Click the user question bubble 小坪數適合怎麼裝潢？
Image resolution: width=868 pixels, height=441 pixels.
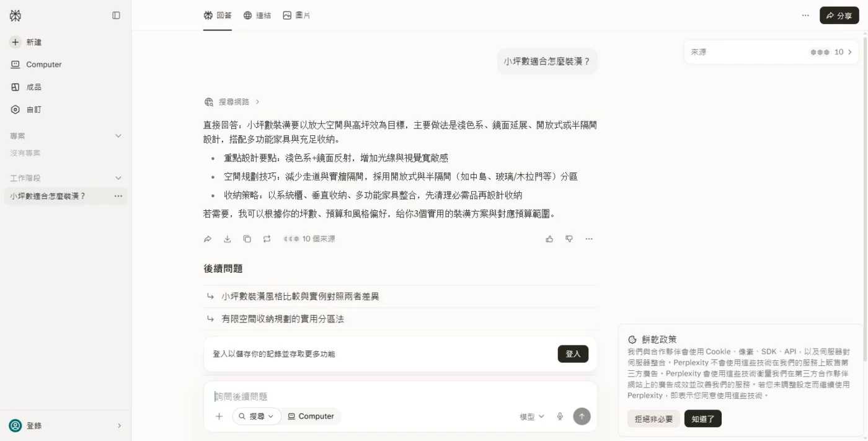tap(547, 61)
